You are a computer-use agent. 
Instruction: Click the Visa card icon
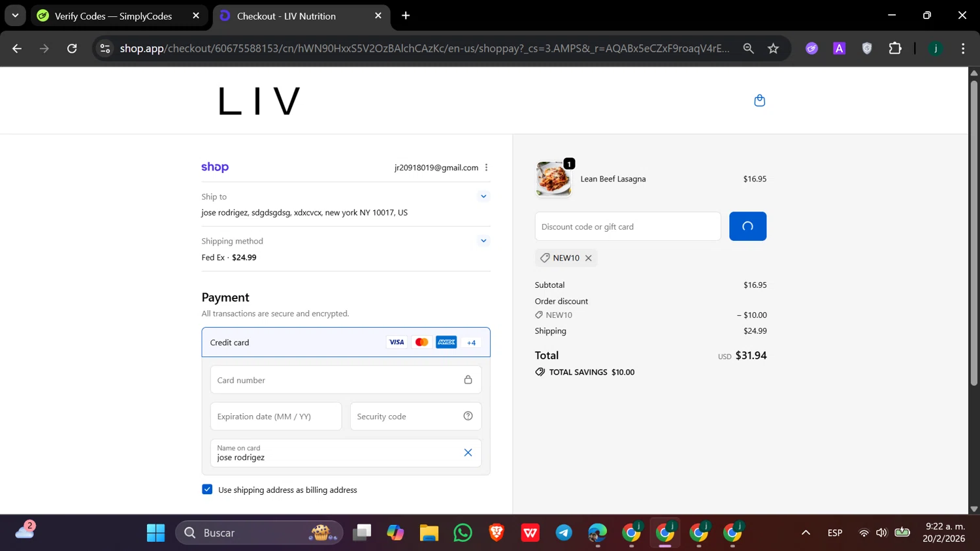click(x=397, y=342)
